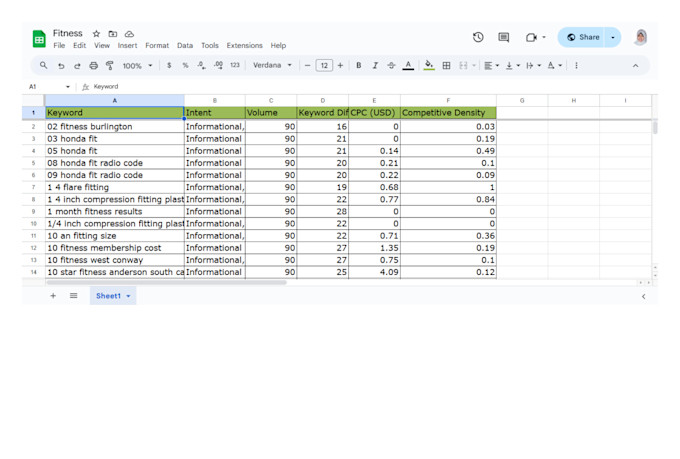This screenshot has height=459, width=680.
Task: Open text wrapping dropdown
Action: (533, 66)
